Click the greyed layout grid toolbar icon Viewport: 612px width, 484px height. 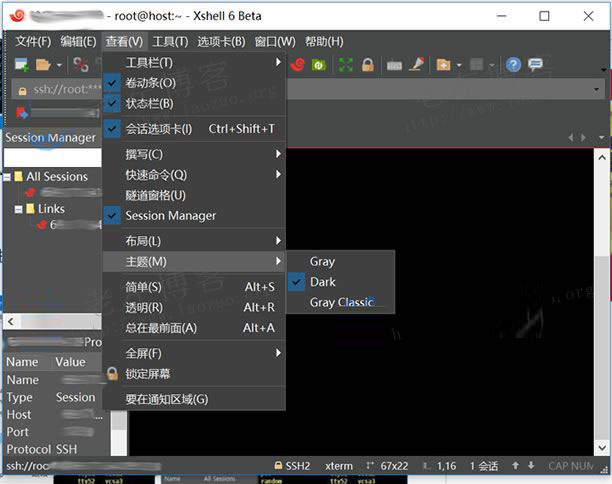coord(476,65)
